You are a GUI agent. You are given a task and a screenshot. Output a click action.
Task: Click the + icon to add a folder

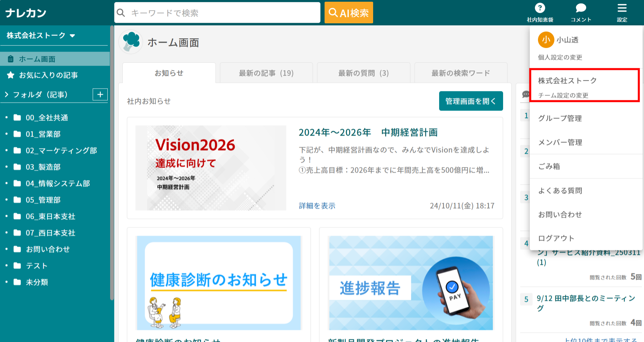click(x=100, y=94)
